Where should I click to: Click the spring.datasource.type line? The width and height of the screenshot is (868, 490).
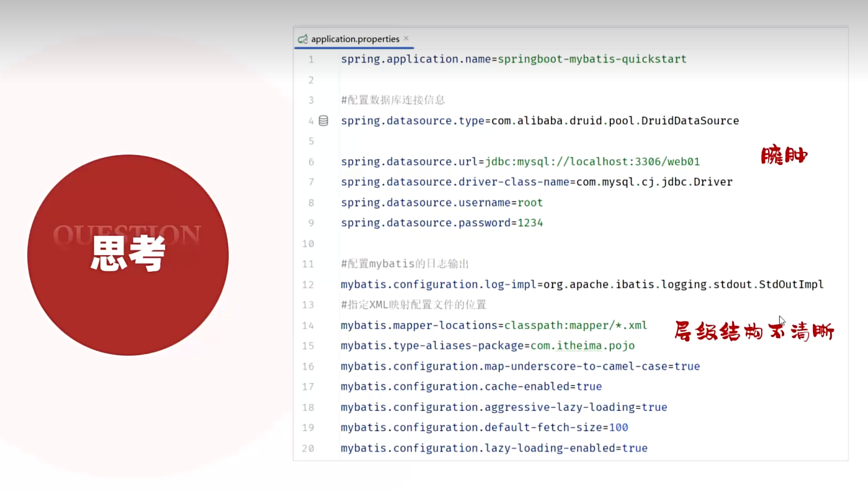pyautogui.click(x=540, y=121)
